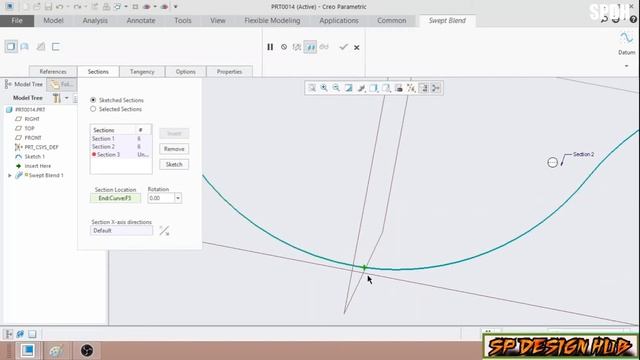
Task: Open the Properties panel tab
Action: tap(229, 71)
